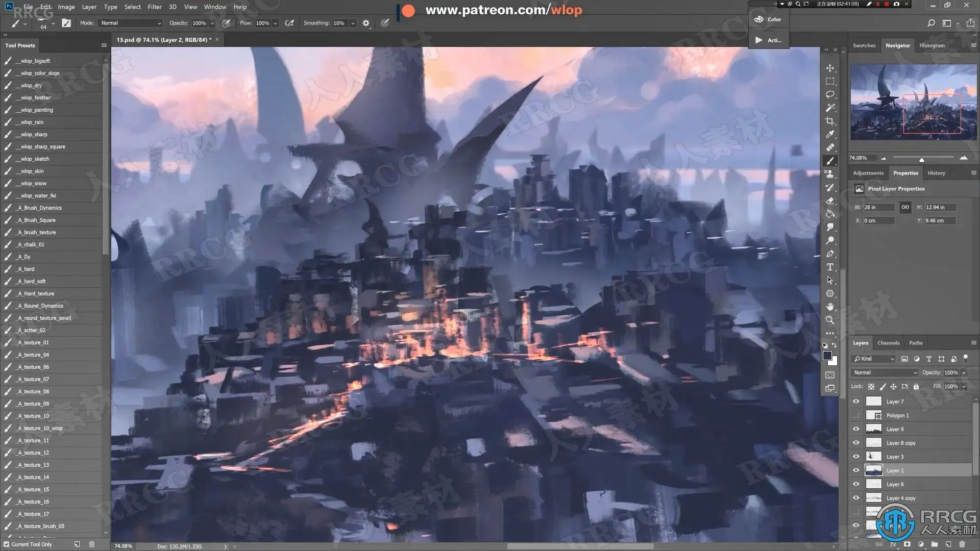Select the Zoom tool in toolbar
Viewport: 980px width, 551px height.
[830, 320]
